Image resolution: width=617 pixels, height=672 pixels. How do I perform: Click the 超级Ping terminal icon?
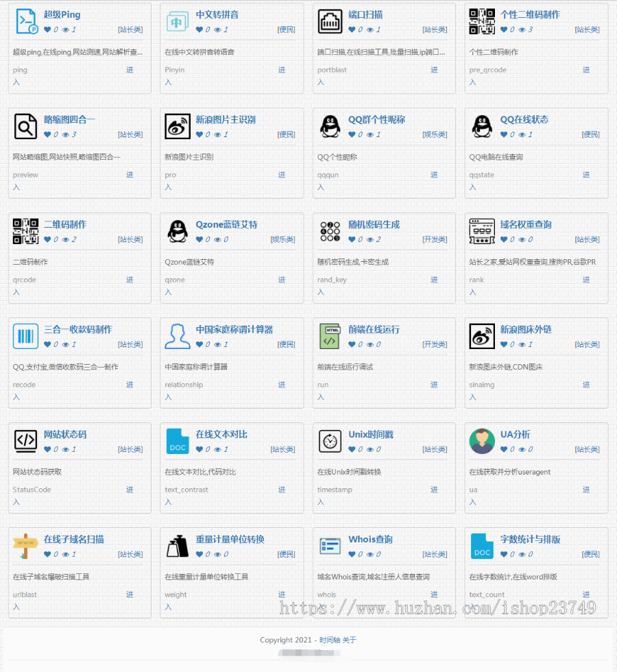click(27, 21)
